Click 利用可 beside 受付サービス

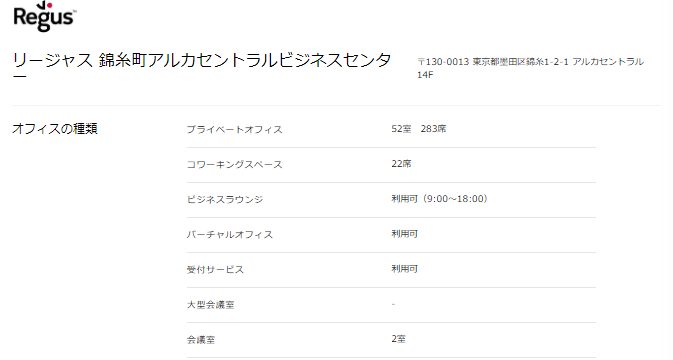coord(404,269)
